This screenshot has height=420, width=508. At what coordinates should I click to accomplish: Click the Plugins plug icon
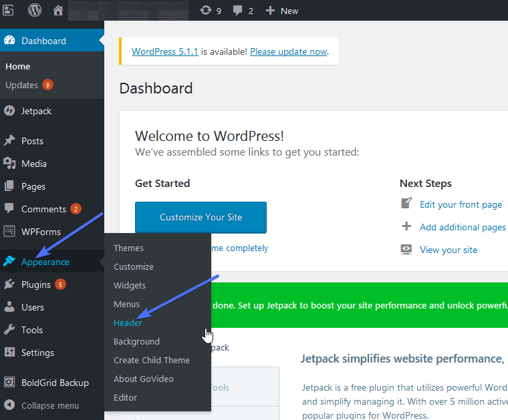9,284
